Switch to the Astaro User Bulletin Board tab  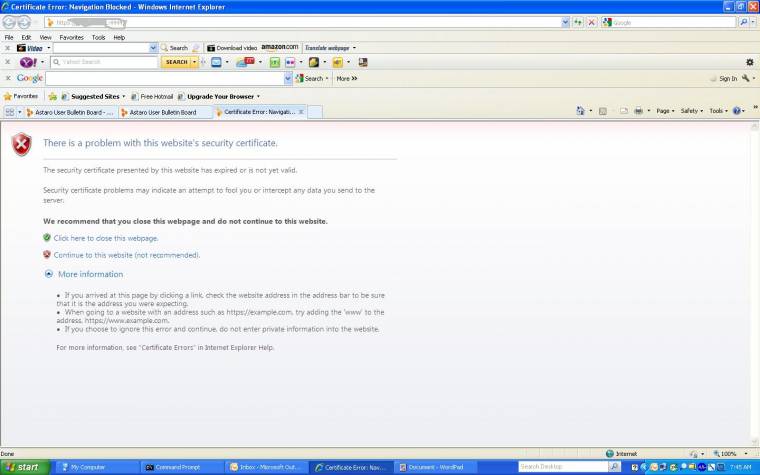(162, 112)
